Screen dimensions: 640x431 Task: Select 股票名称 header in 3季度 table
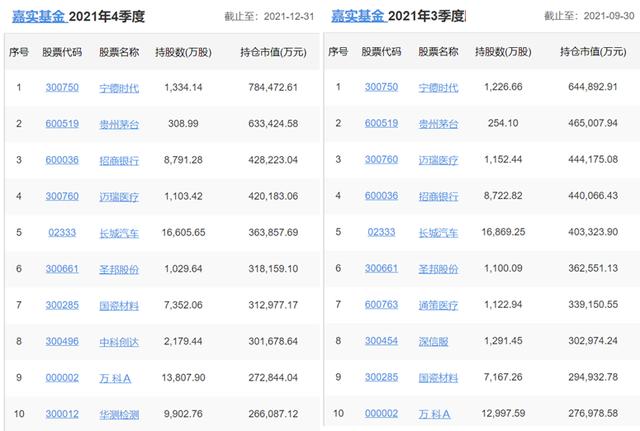point(438,52)
